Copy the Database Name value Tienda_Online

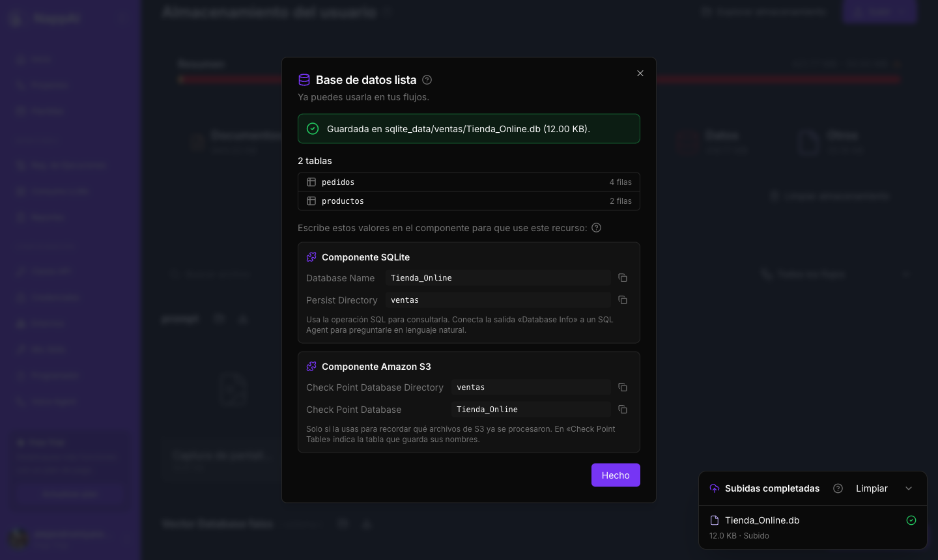(x=623, y=278)
